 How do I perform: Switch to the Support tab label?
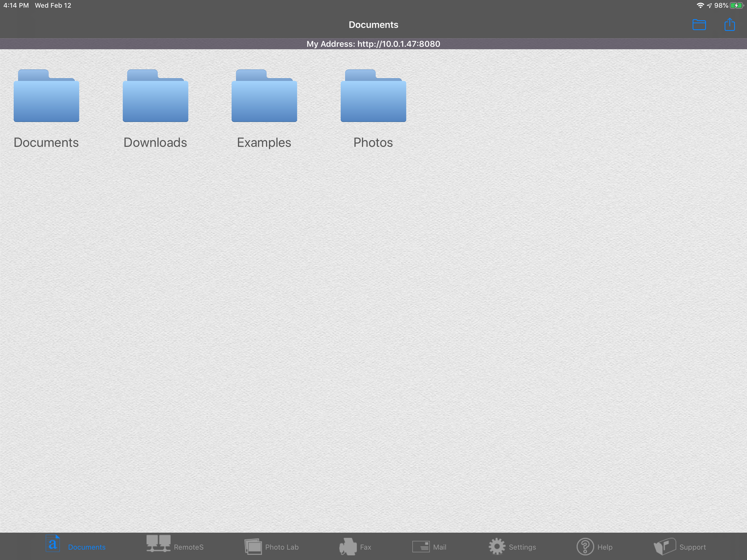click(x=693, y=547)
